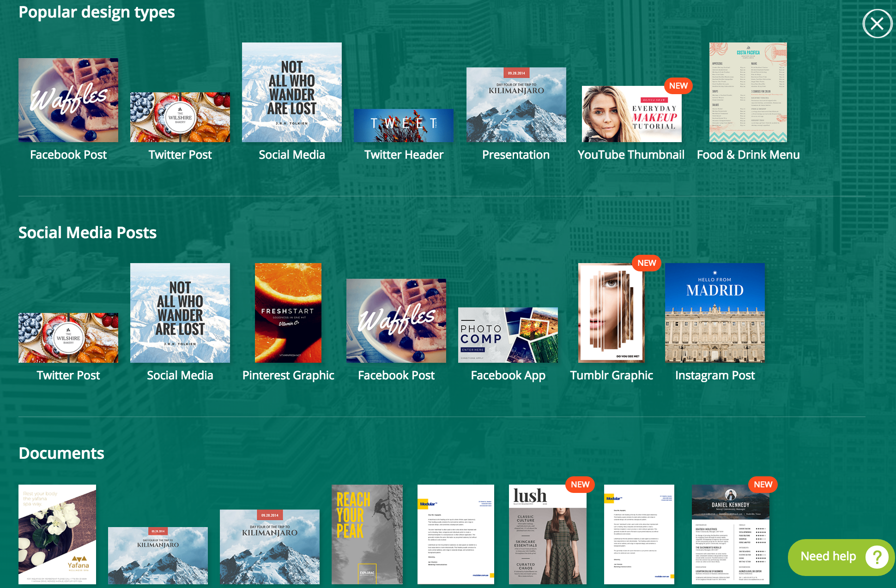
Task: Click the Twitter Post label in Popular
Action: (x=180, y=155)
